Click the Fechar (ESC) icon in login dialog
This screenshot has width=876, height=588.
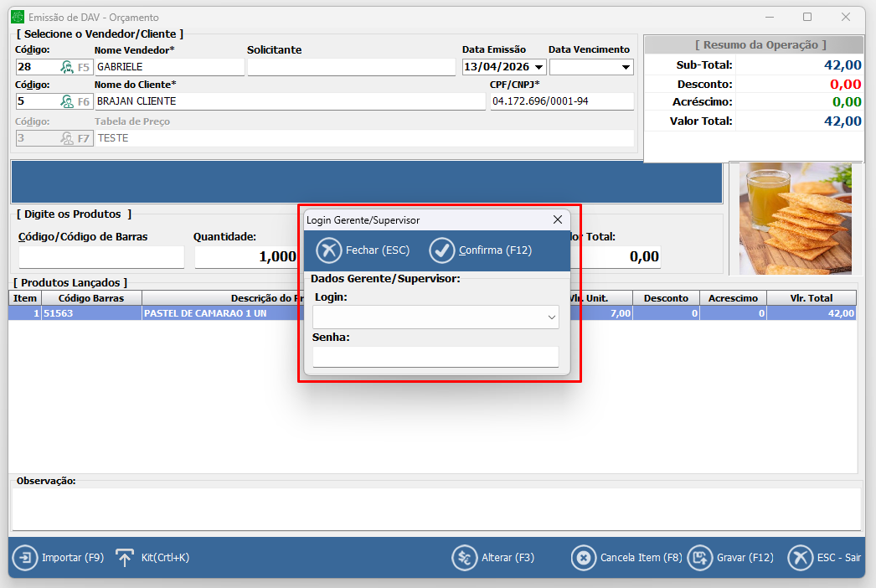[x=329, y=250]
